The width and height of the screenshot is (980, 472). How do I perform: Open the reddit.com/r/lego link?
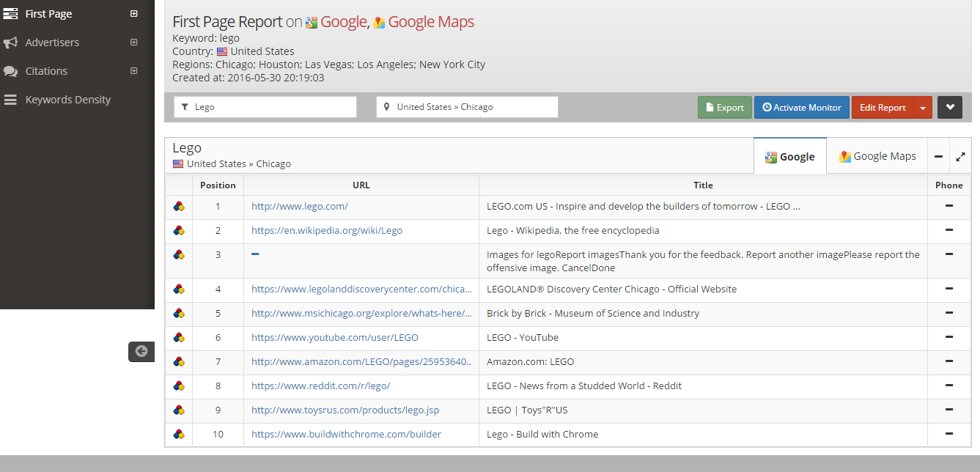point(321,386)
